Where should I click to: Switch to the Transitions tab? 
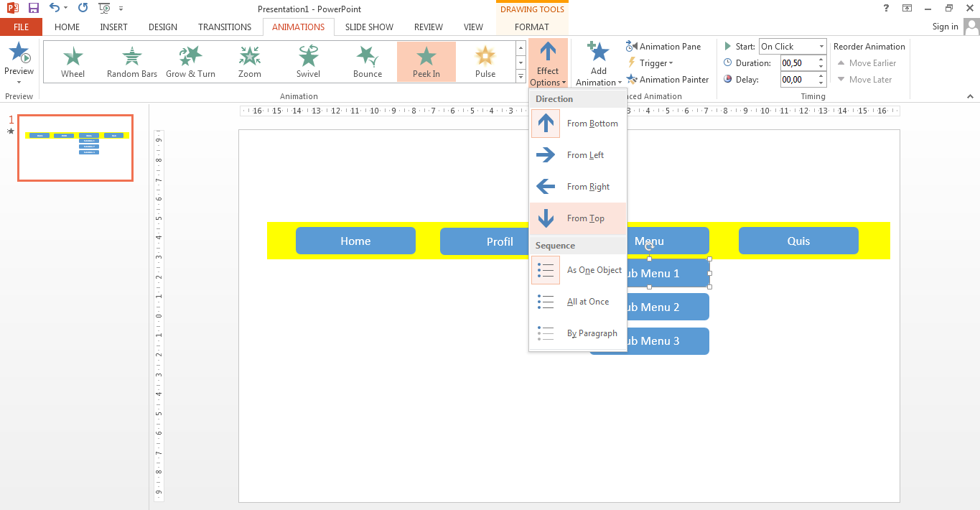click(x=224, y=27)
